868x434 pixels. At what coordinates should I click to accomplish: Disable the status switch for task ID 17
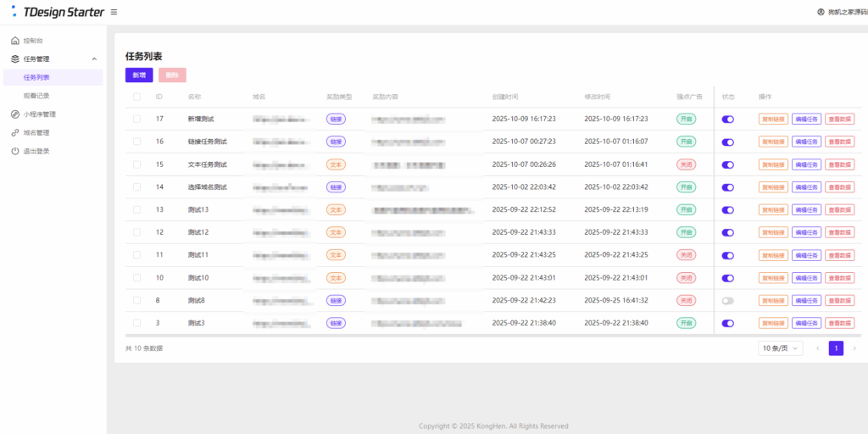[727, 120]
